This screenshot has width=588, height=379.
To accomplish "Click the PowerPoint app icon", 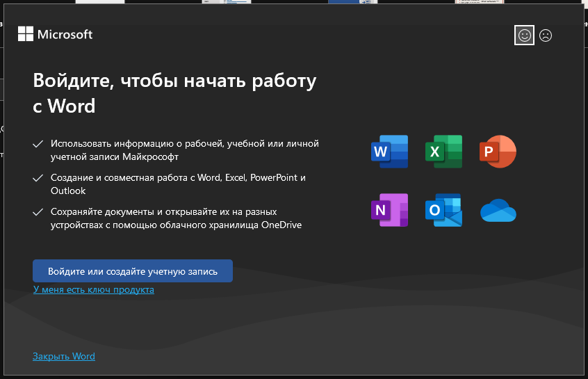I will [498, 151].
